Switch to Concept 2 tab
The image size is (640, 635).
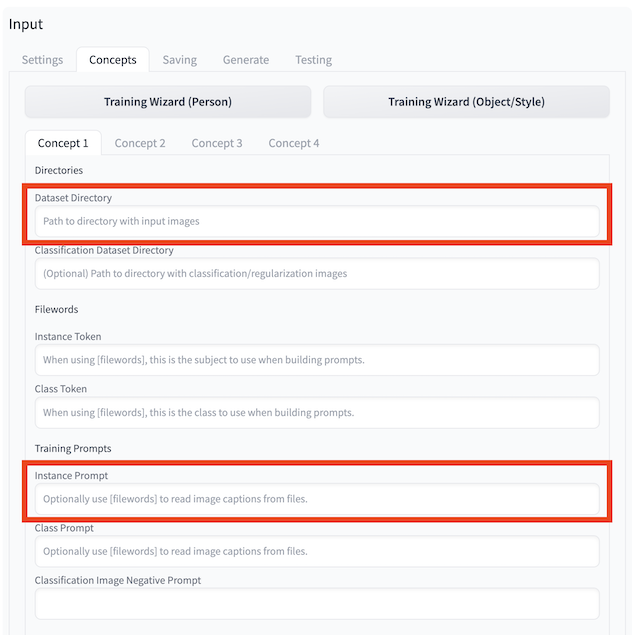click(140, 143)
